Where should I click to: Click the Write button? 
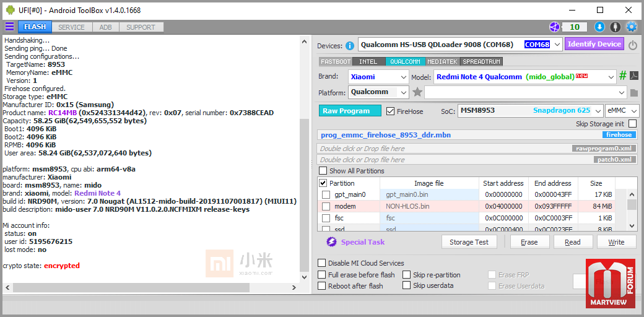point(617,242)
